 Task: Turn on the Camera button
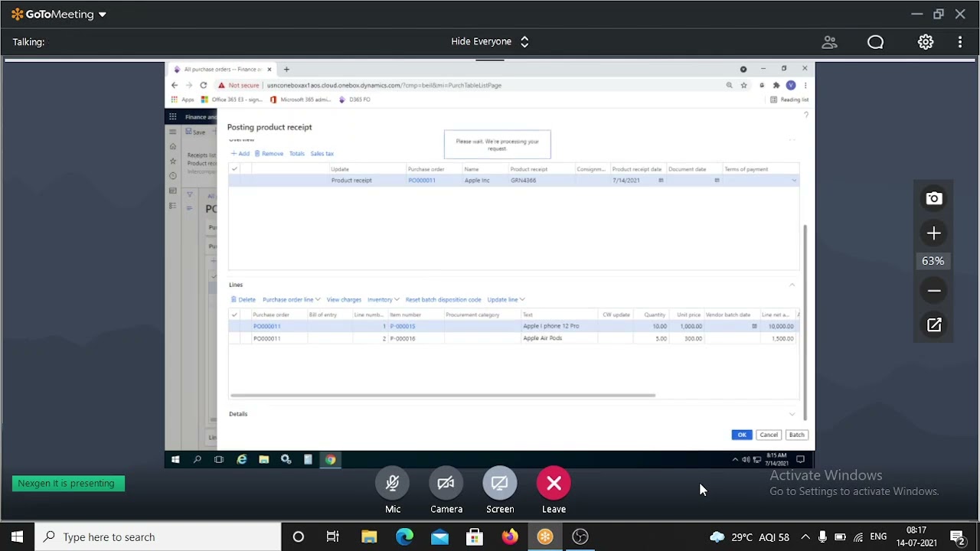pos(446,484)
